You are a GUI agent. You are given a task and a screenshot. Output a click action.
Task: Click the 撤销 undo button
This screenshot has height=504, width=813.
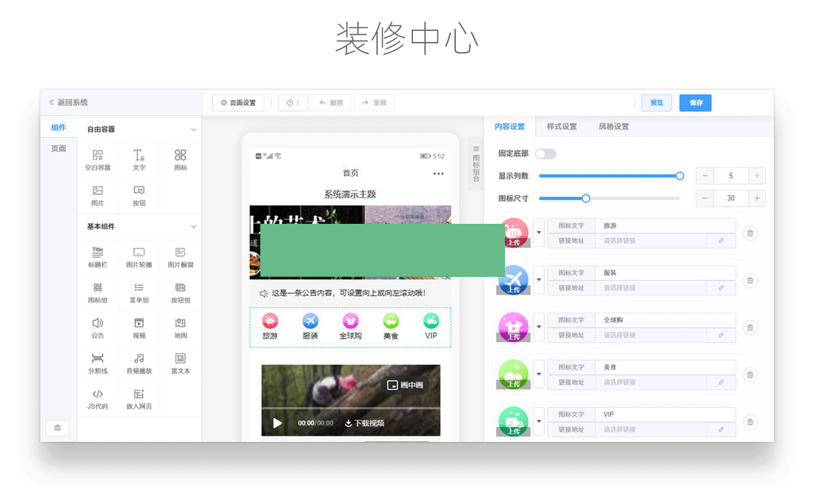331,102
